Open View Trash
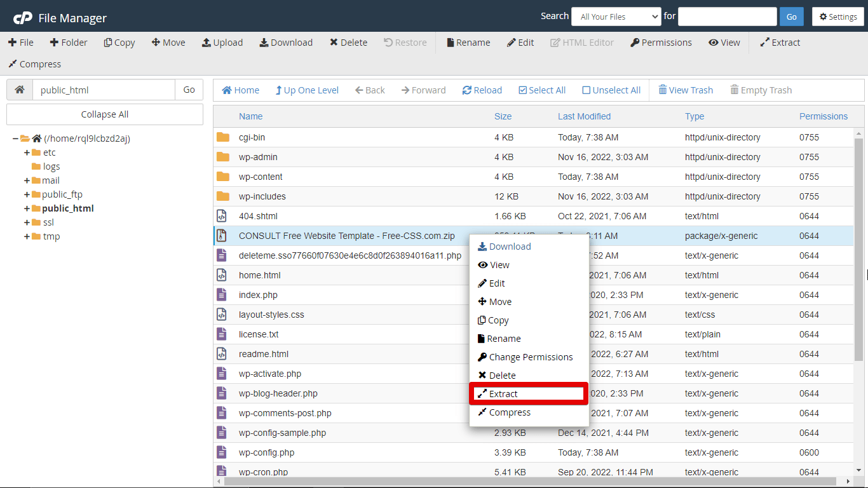This screenshot has height=488, width=868. click(686, 90)
